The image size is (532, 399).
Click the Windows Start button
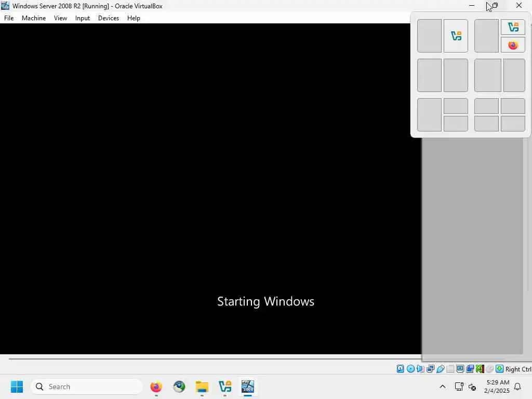(17, 387)
